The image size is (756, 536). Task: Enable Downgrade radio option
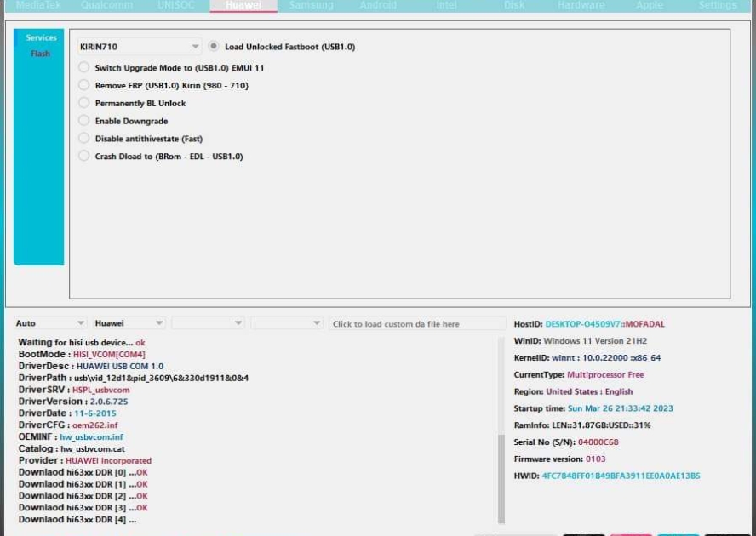pos(83,121)
